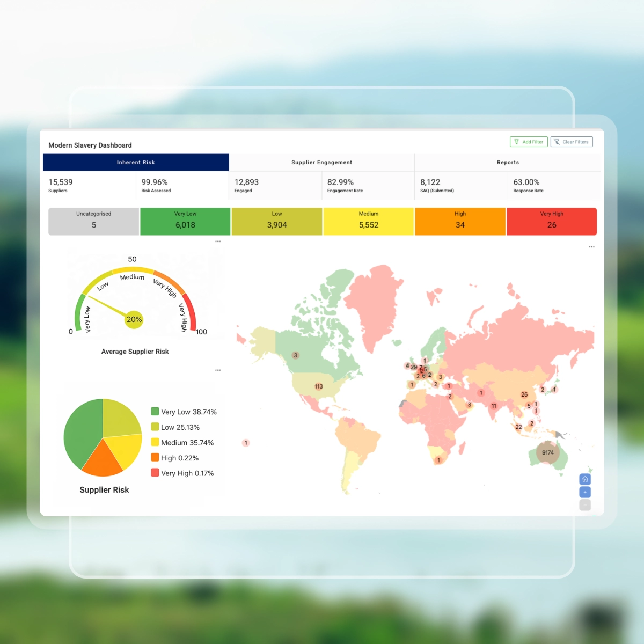Toggle the Very Low 38.74% legend entry
This screenshot has width=644, height=644.
point(184,412)
